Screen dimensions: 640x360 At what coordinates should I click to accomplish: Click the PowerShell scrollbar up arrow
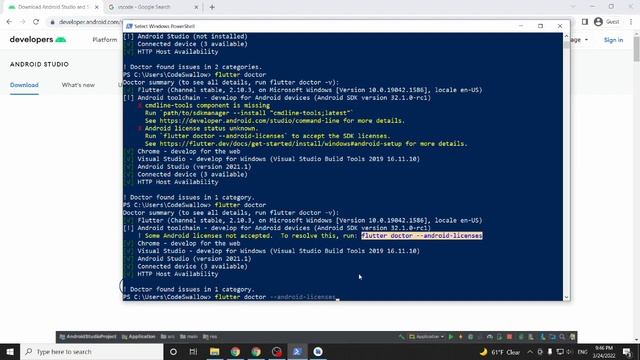(566, 36)
